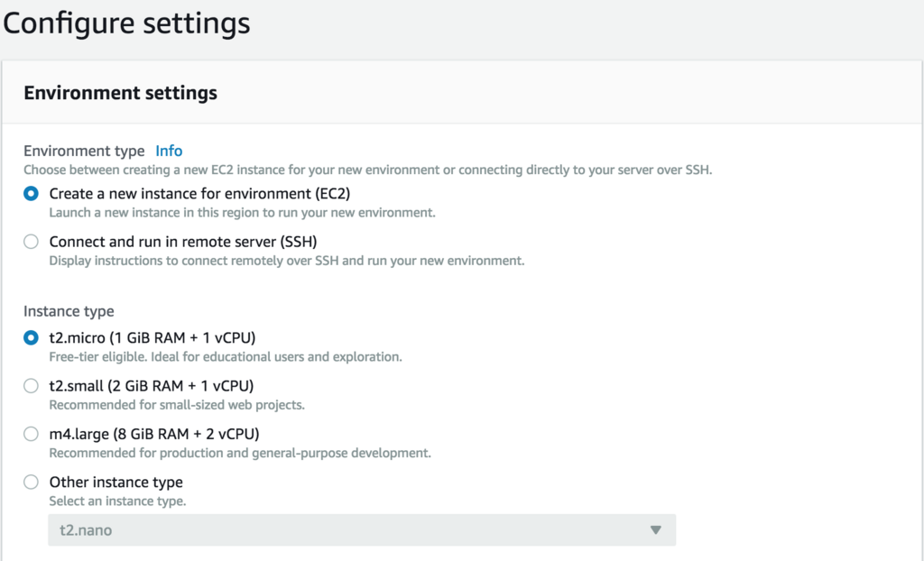Image resolution: width=924 pixels, height=561 pixels.
Task: Enable the Other instance type radio option
Action: click(32, 482)
